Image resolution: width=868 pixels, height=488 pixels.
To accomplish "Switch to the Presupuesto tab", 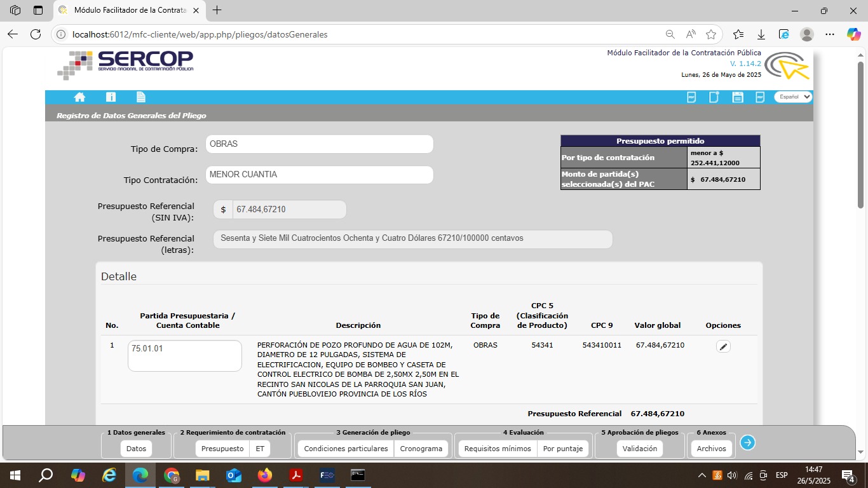I will click(x=222, y=449).
